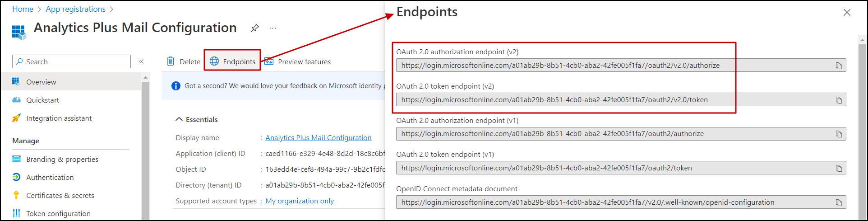
Task: Open the Endpoints toolbar item
Action: [233, 61]
